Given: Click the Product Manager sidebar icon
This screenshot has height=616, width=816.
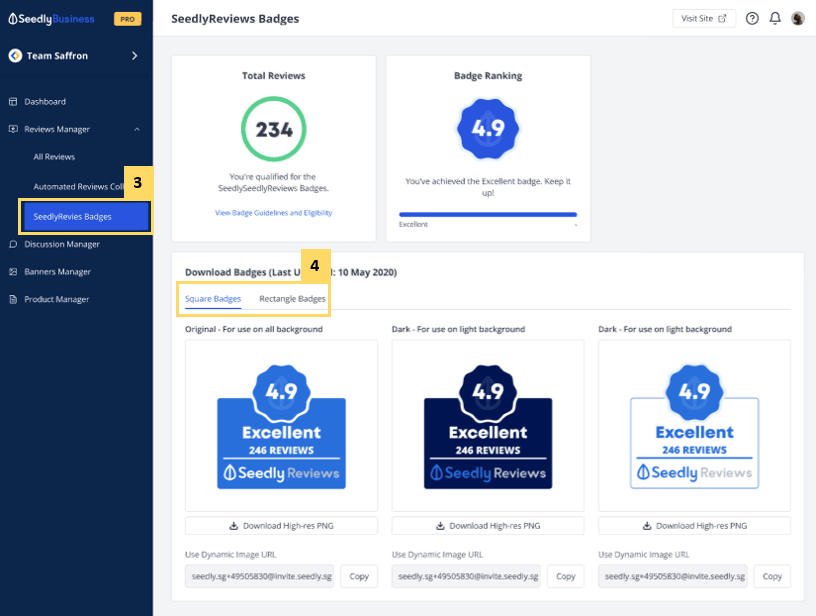Looking at the screenshot, I should pyautogui.click(x=13, y=299).
